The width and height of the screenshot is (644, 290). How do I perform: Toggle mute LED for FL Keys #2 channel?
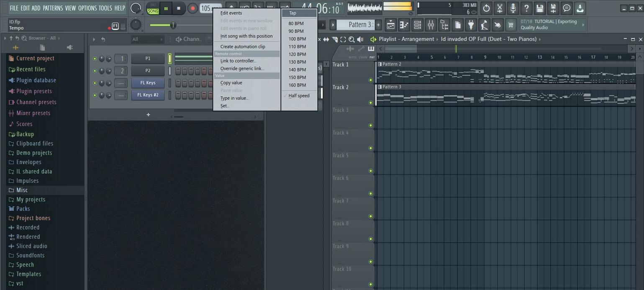tap(95, 95)
